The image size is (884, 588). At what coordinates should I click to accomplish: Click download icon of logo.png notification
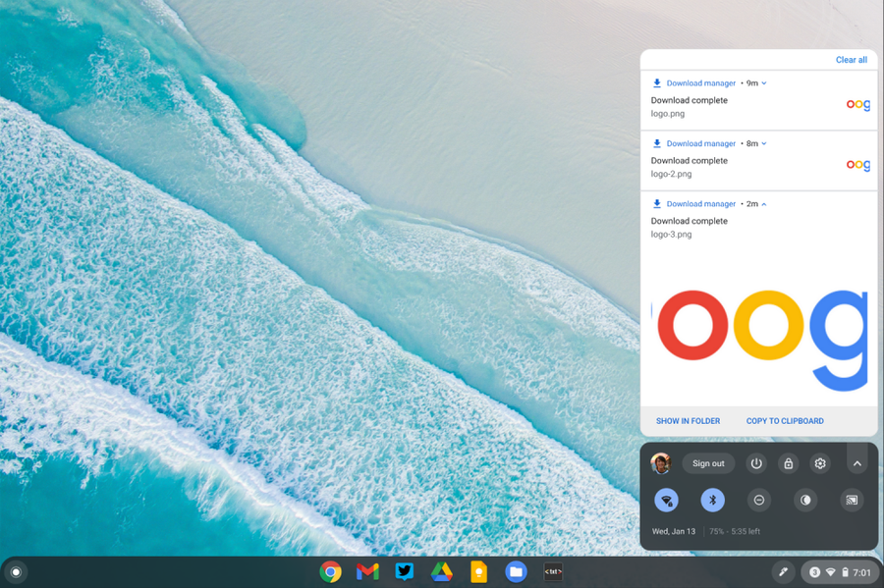(657, 82)
